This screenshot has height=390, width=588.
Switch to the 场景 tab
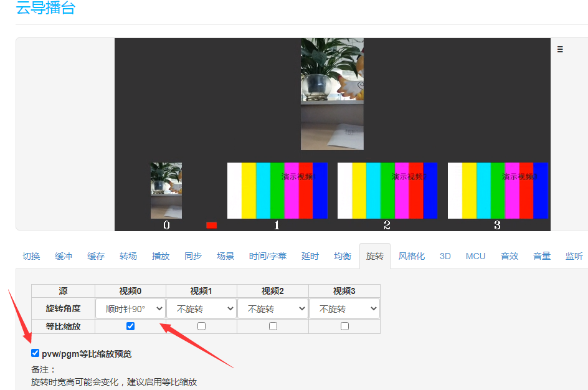click(225, 256)
